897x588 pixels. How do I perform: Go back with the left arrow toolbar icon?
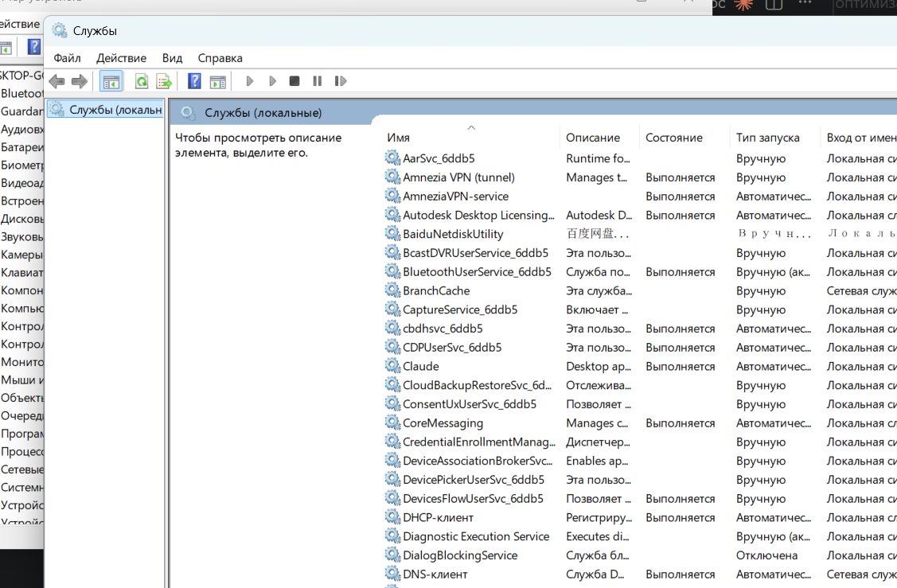click(x=57, y=81)
